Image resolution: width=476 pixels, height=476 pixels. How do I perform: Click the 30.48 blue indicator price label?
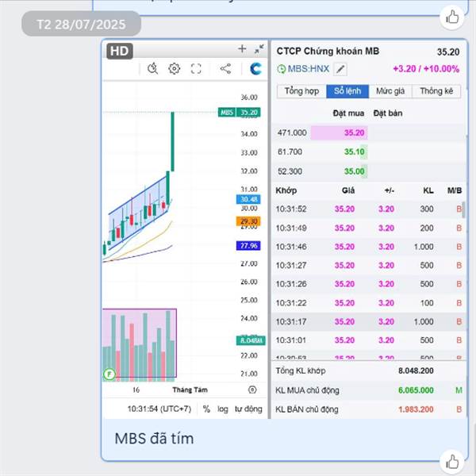(x=248, y=199)
